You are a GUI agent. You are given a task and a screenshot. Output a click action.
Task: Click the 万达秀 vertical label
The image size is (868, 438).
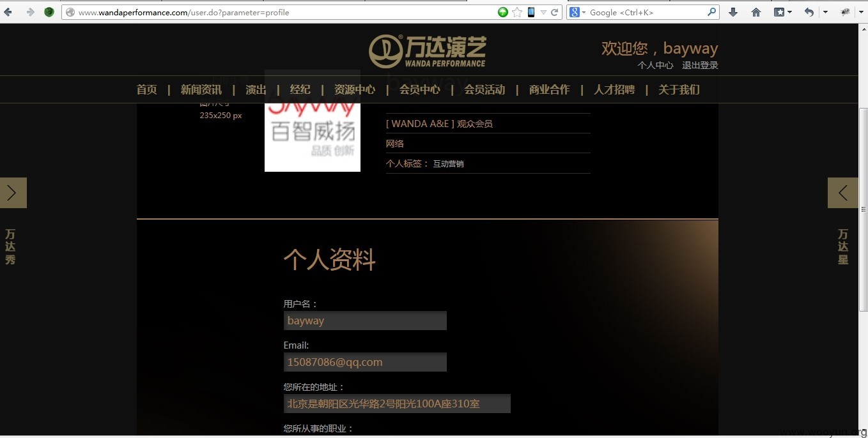[10, 246]
